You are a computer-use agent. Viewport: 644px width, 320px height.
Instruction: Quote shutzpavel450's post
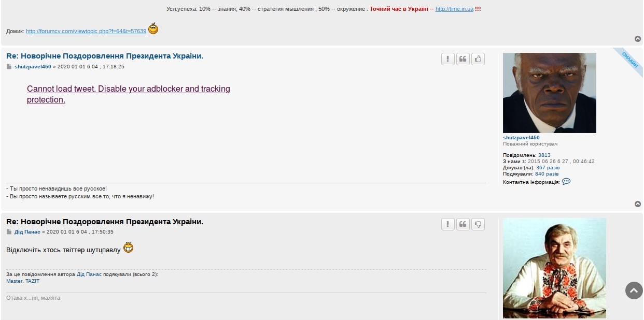pos(463,59)
